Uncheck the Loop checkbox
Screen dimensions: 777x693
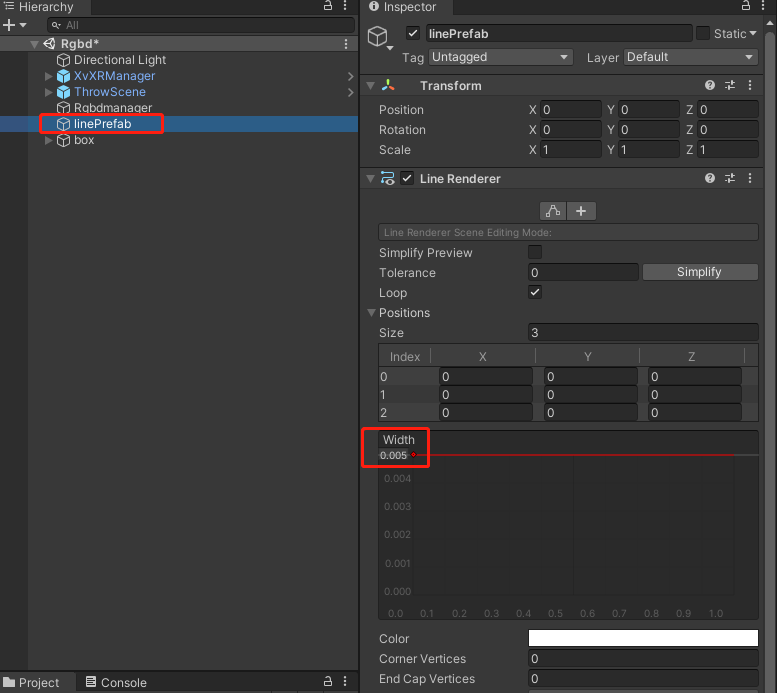coord(535,292)
